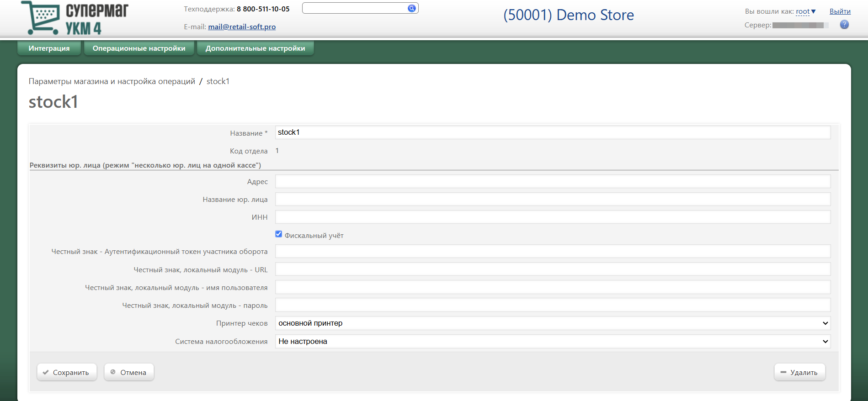Open the mail@retail-soft.pro email link
868x401 pixels.
[242, 27]
